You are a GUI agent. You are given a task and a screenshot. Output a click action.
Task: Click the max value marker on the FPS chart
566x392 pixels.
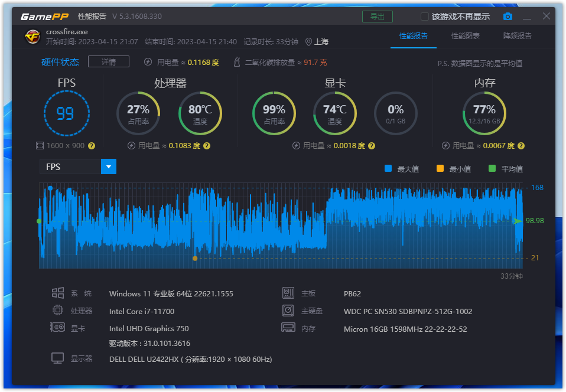coord(50,188)
